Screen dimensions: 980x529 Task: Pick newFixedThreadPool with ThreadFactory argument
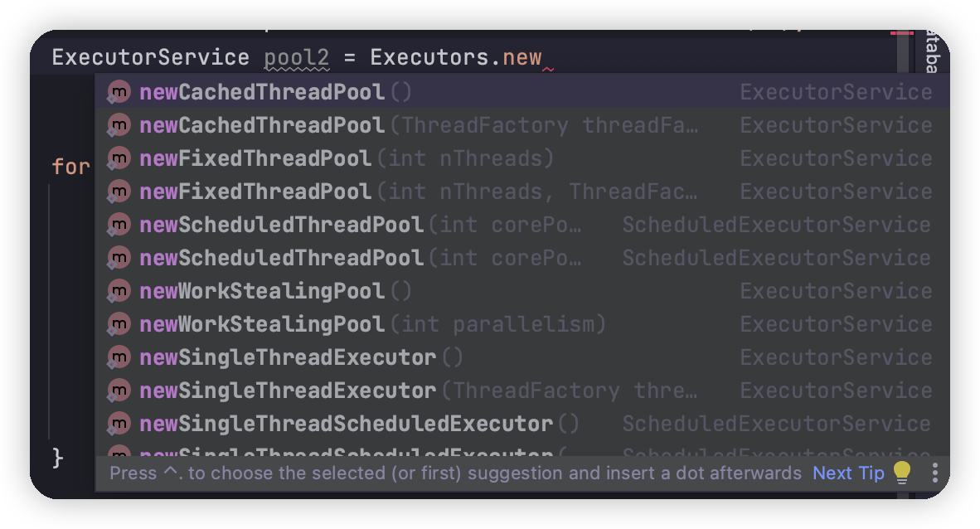click(522, 192)
